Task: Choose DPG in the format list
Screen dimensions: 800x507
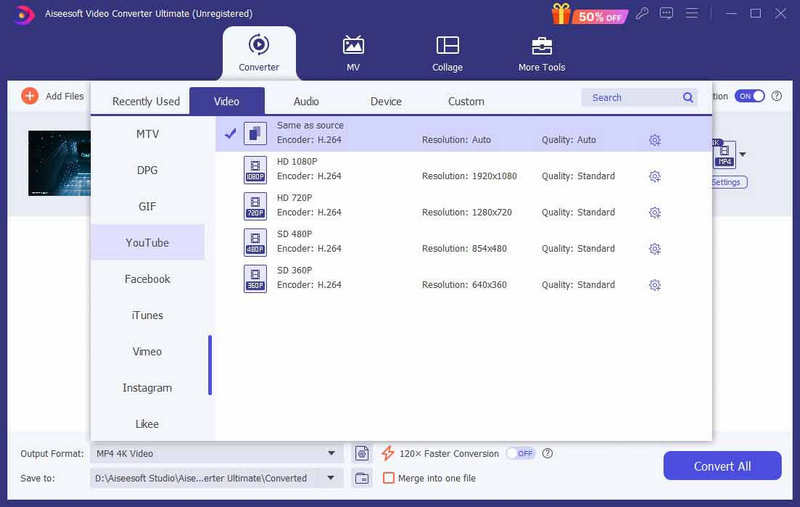Action: (x=147, y=170)
